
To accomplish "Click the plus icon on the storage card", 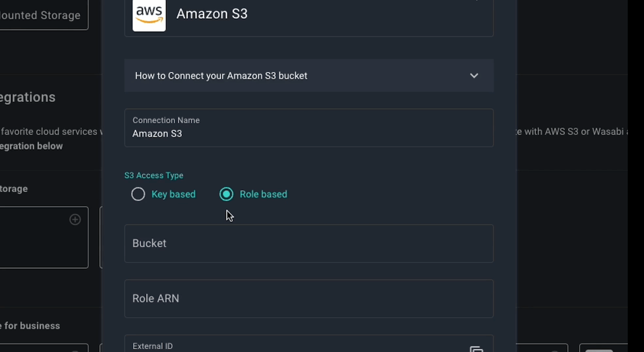I will (75, 219).
